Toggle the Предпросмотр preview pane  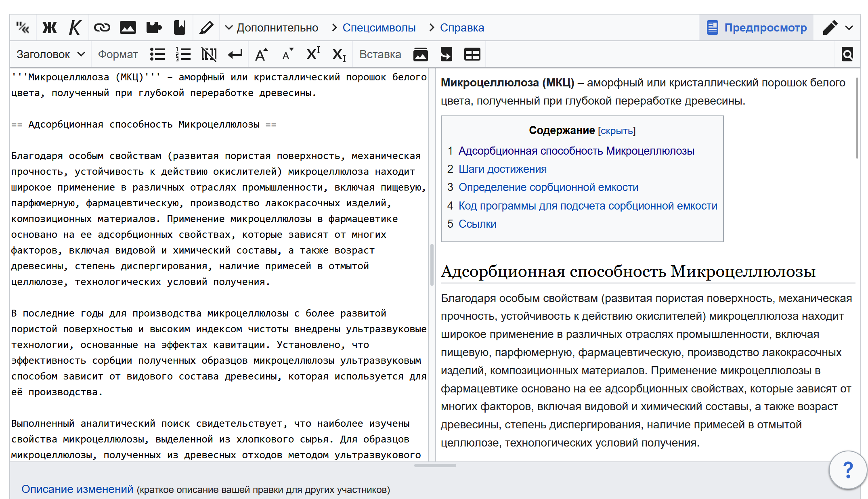tap(756, 27)
